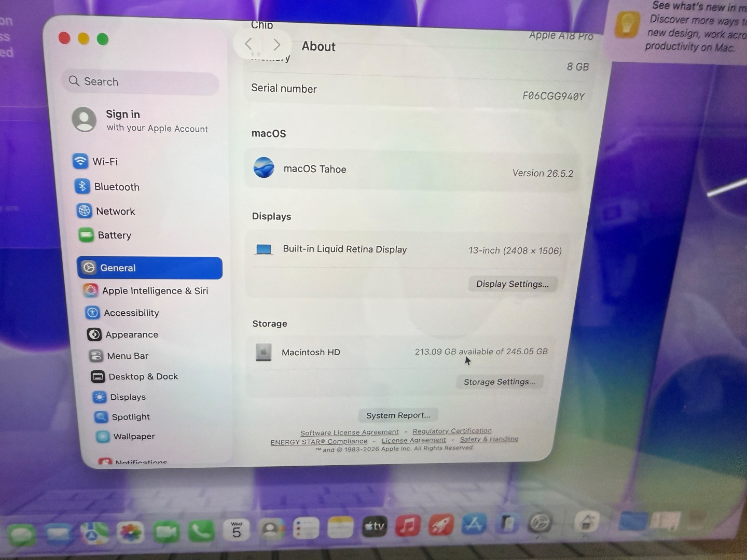Open Reminders from the Dock

[306, 529]
